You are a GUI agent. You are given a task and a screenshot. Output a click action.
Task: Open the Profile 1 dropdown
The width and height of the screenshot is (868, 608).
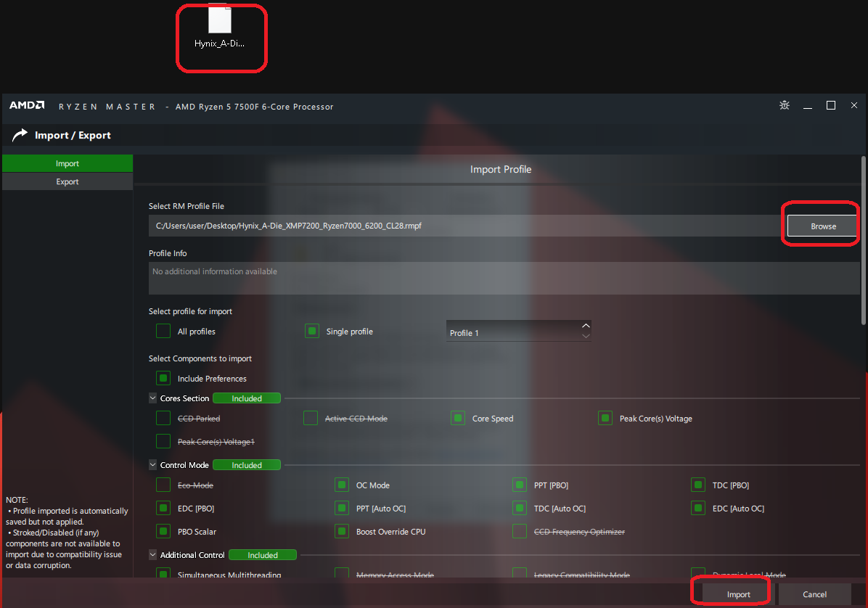[519, 332]
